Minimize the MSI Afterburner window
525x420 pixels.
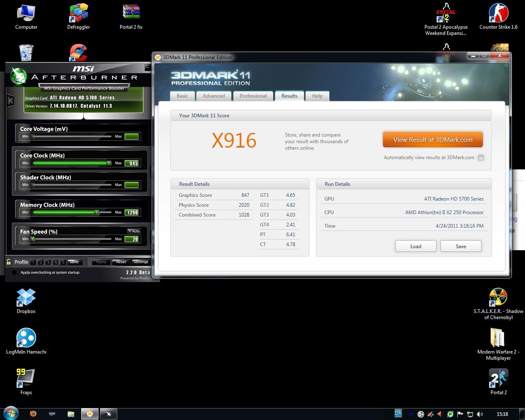pyautogui.click(x=148, y=67)
